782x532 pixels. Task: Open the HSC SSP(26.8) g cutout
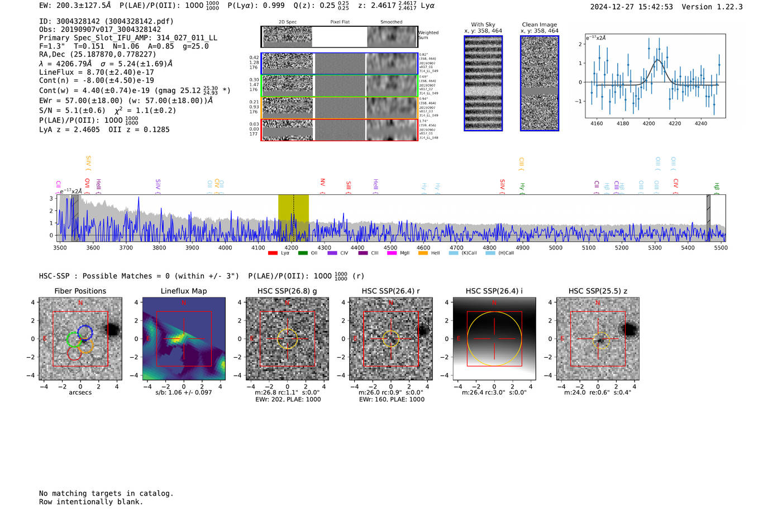pyautogui.click(x=287, y=339)
